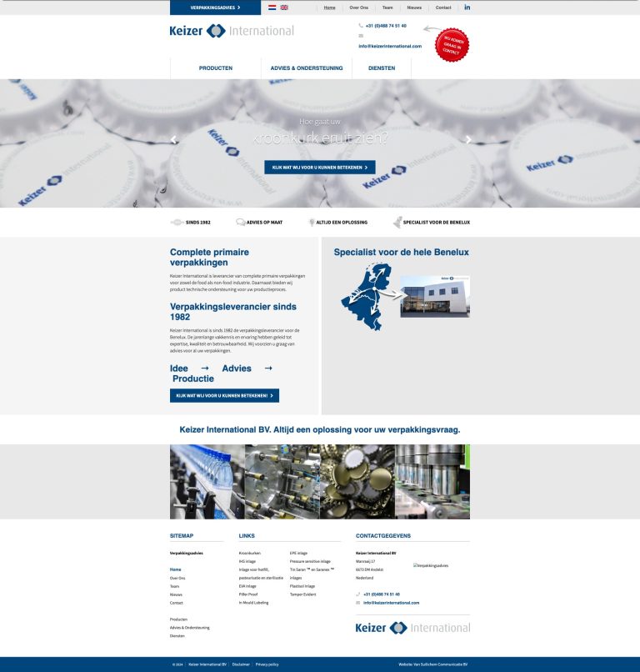640x672 pixels.
Task: Advance the hero slider with the right arrow
Action: pos(468,139)
